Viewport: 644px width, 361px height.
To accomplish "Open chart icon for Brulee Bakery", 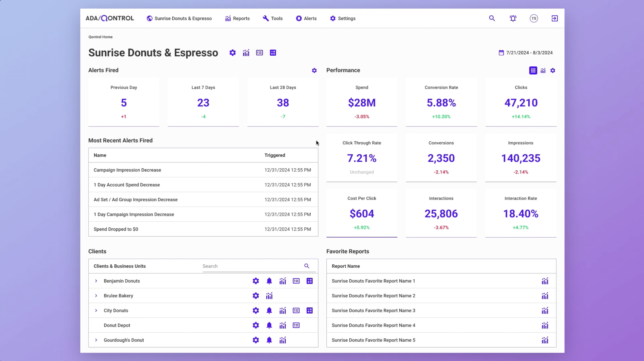I will [269, 296].
